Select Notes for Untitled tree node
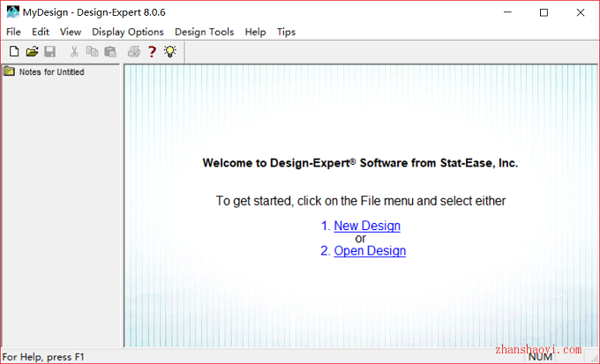The width and height of the screenshot is (600, 364). pos(52,72)
